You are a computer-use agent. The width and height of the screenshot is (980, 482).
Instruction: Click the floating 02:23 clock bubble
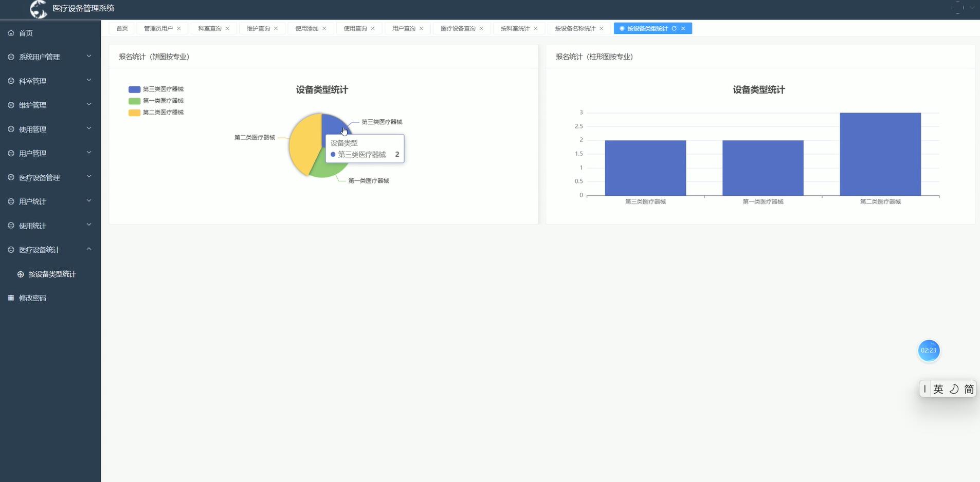click(x=929, y=350)
